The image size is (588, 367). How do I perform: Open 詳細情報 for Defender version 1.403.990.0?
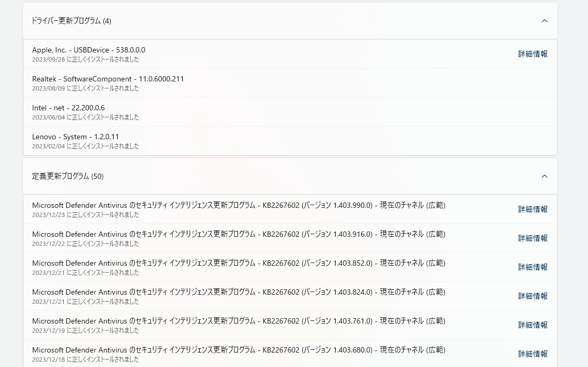533,209
